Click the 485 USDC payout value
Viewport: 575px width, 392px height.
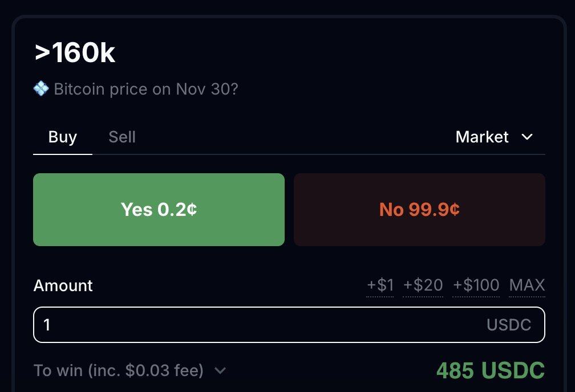click(x=491, y=371)
